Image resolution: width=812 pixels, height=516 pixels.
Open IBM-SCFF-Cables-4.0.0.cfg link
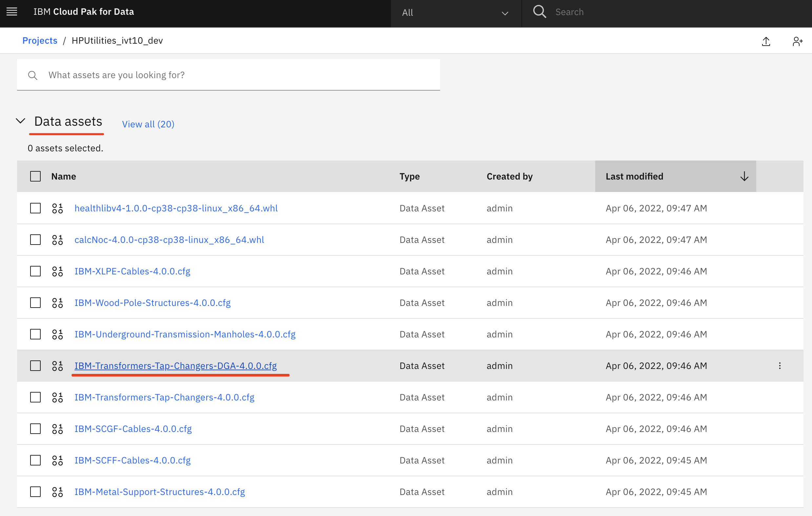(132, 460)
